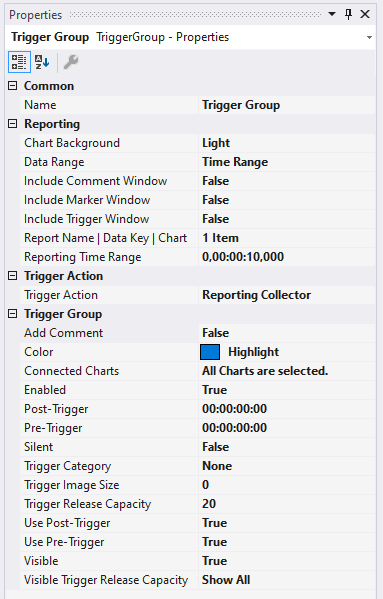Select the Trigger Category value None

tap(217, 466)
